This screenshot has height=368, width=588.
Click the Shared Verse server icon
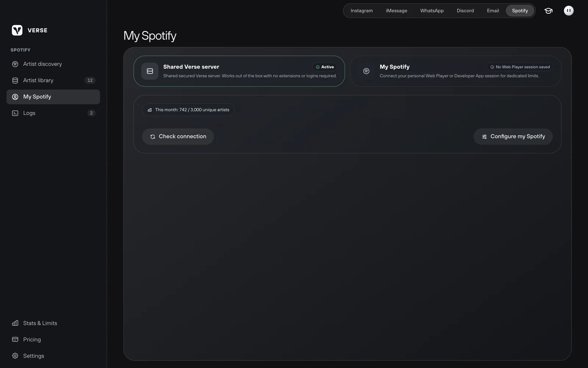[x=150, y=71]
